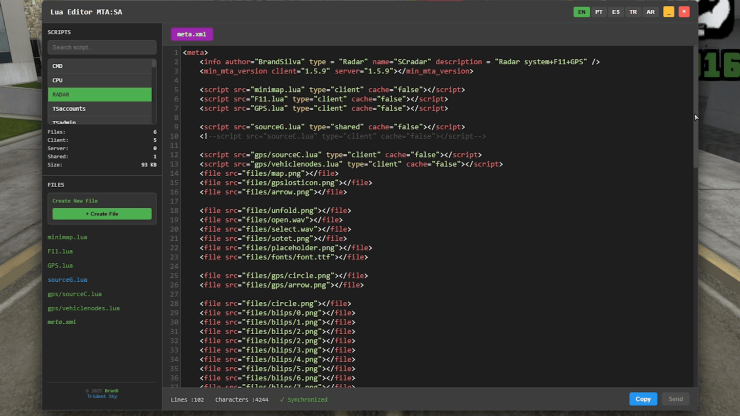Select AR language button
This screenshot has width=740, height=416.
650,12
